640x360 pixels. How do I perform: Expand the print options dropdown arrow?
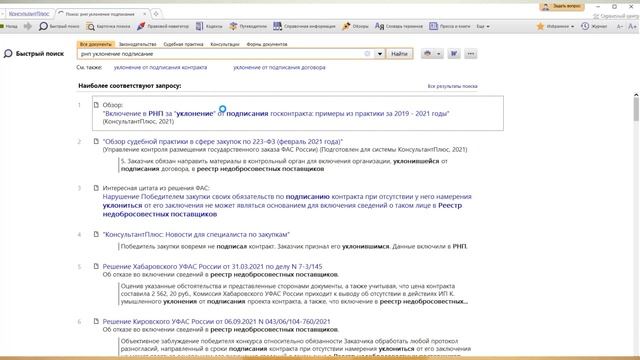point(439,54)
